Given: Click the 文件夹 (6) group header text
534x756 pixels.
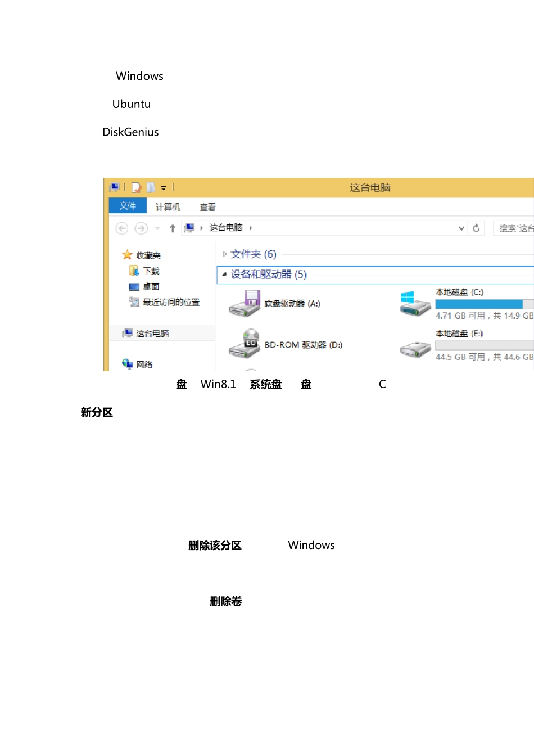Looking at the screenshot, I should click(254, 254).
